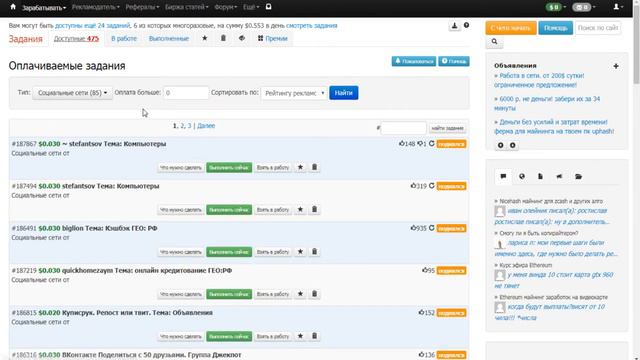
Task: Focus the Поиск по сайту field
Action: click(598, 28)
